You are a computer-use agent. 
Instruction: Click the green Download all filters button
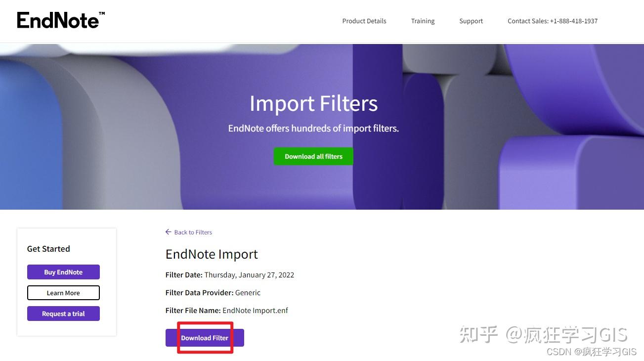tap(313, 156)
